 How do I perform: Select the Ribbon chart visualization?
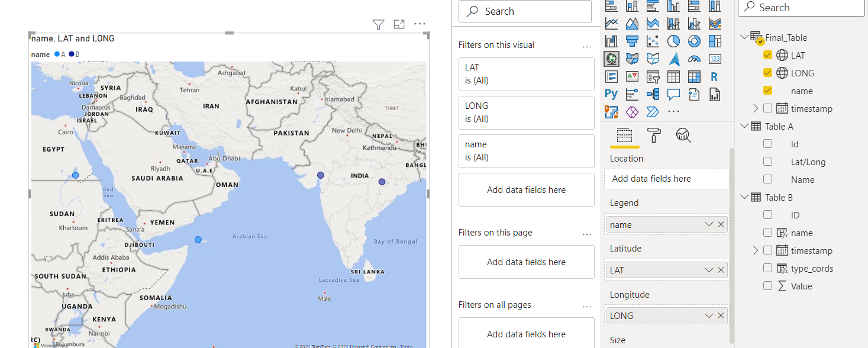715,24
